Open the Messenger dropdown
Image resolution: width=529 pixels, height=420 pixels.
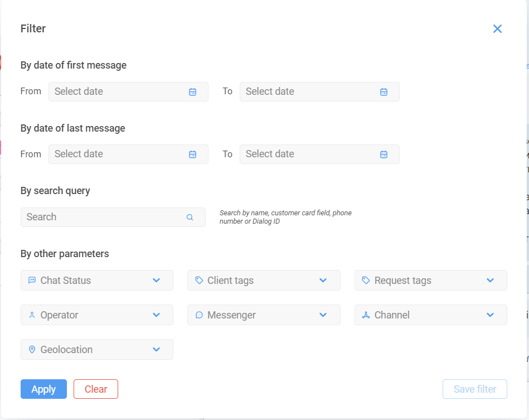pos(264,315)
